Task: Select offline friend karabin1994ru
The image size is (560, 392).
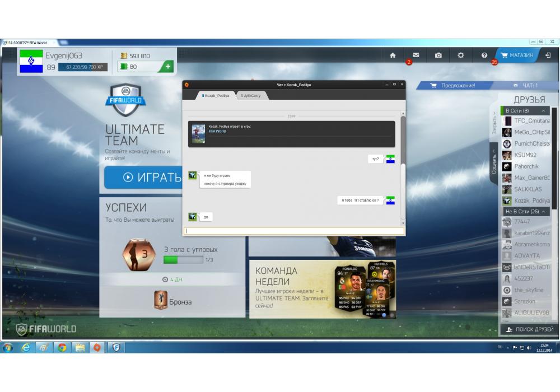Action: [x=526, y=233]
